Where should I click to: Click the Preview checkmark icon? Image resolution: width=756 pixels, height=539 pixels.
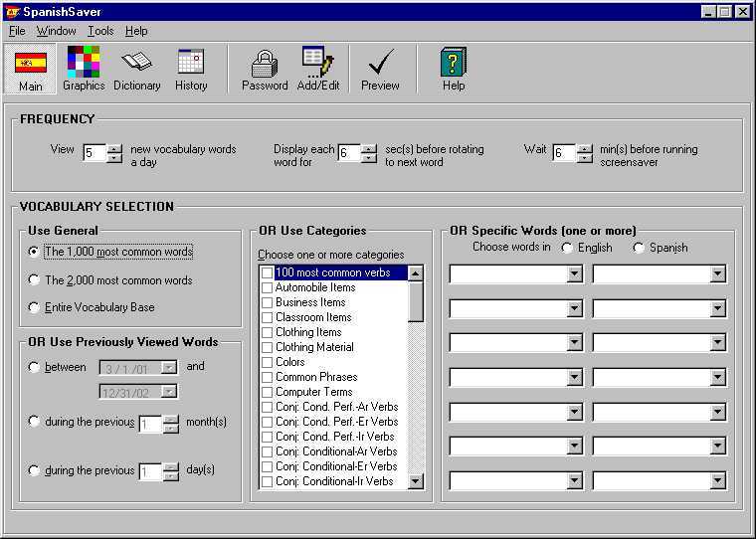coord(380,69)
